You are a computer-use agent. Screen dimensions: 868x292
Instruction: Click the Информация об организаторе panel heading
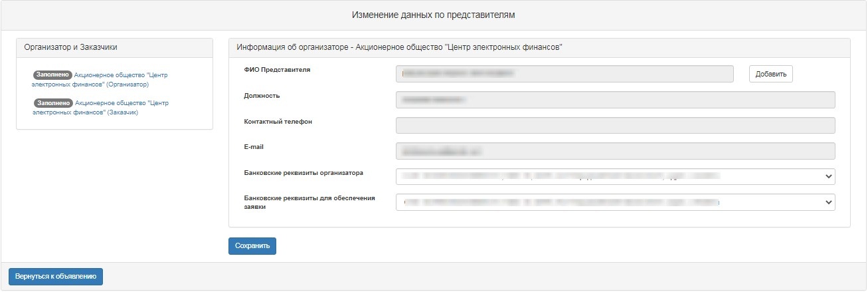[x=539, y=47]
